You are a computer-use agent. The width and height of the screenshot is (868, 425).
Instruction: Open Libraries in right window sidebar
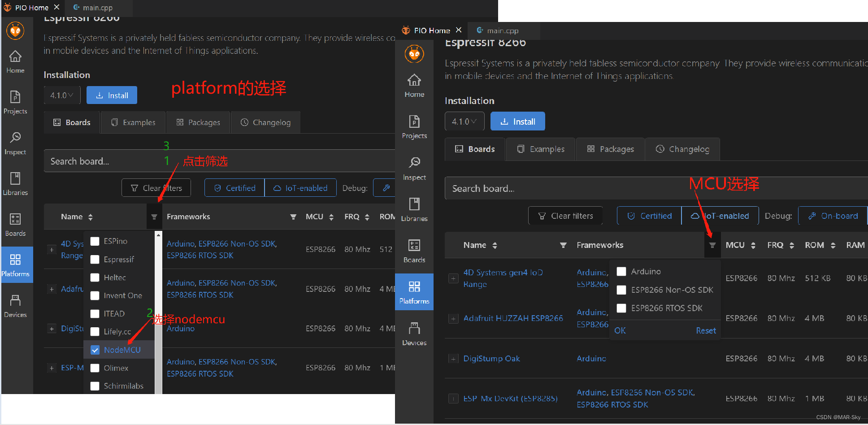414,210
